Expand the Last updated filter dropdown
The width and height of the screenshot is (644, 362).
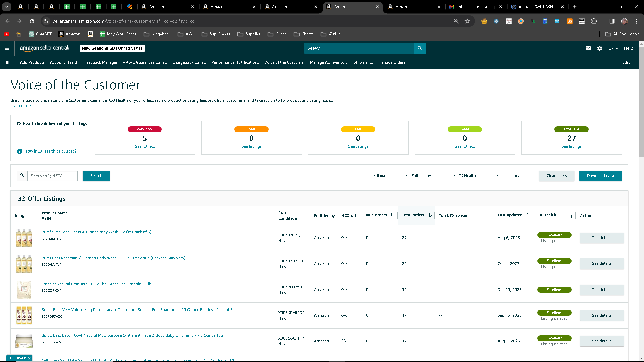tap(512, 176)
